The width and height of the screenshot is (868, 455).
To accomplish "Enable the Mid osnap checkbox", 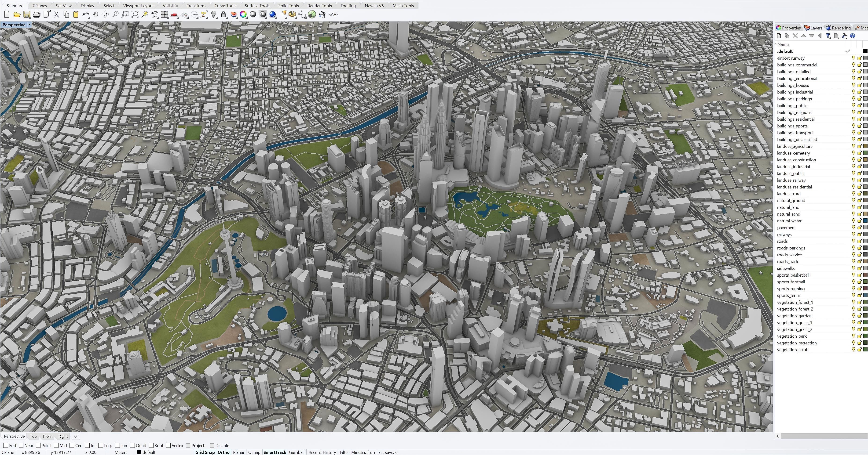I will tap(56, 446).
